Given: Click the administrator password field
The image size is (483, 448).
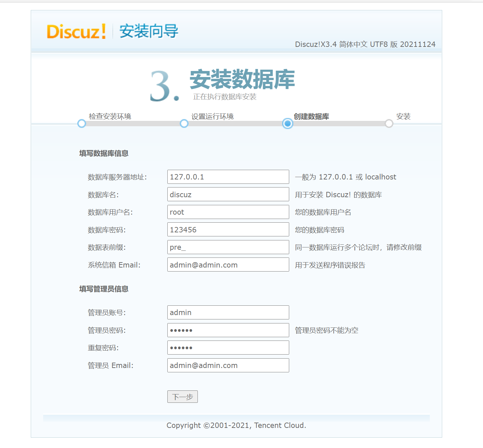Looking at the screenshot, I should pyautogui.click(x=228, y=330).
